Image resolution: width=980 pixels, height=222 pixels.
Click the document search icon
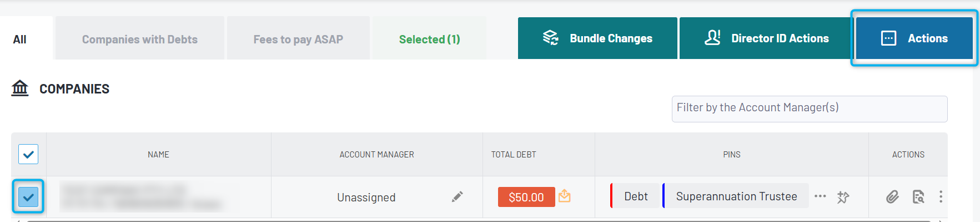coord(918,197)
